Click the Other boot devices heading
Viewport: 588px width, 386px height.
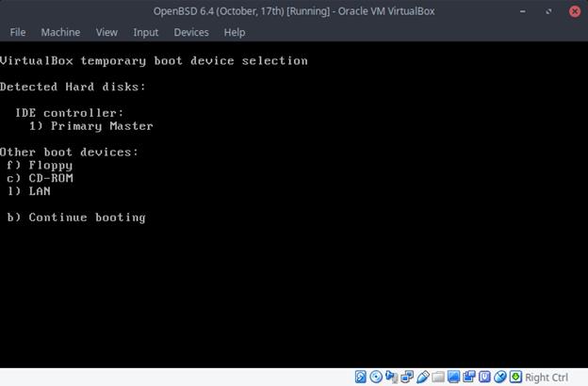tap(69, 153)
